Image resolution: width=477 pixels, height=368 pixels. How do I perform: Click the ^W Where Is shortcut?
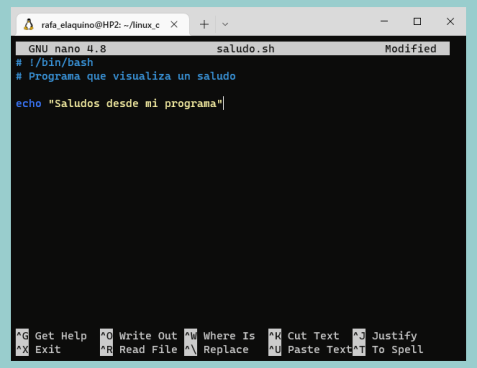click(x=220, y=336)
